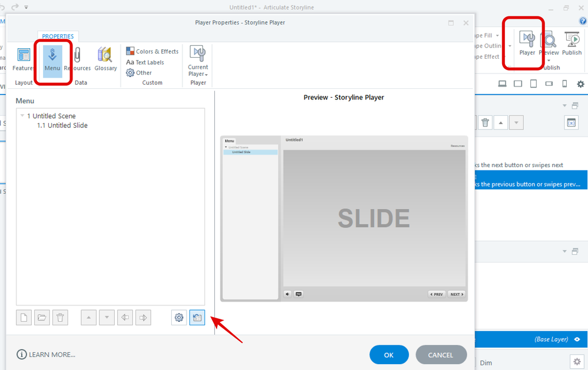Undock the Triggers panel
The height and width of the screenshot is (370, 588).
point(575,106)
